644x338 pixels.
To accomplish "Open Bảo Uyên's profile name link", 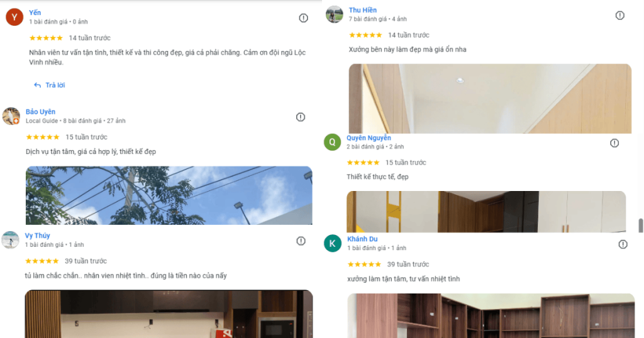I will (x=40, y=112).
